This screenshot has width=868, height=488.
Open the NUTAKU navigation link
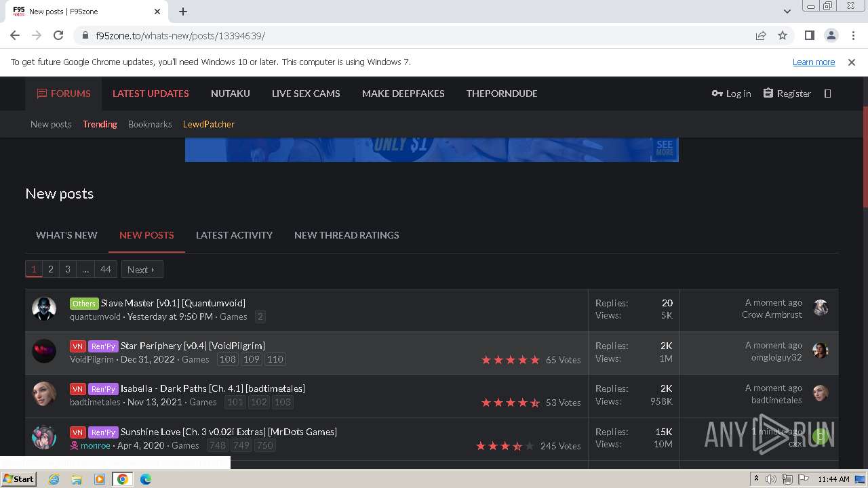231,94
